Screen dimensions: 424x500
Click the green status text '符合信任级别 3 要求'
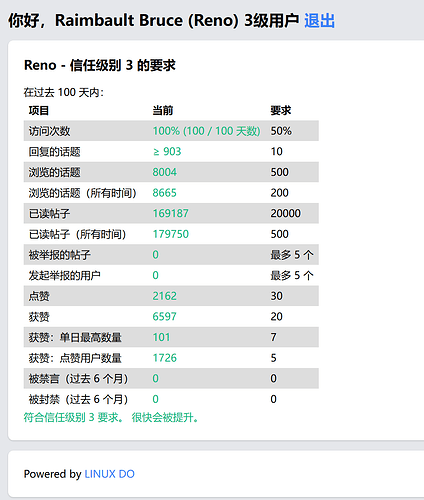(73, 417)
